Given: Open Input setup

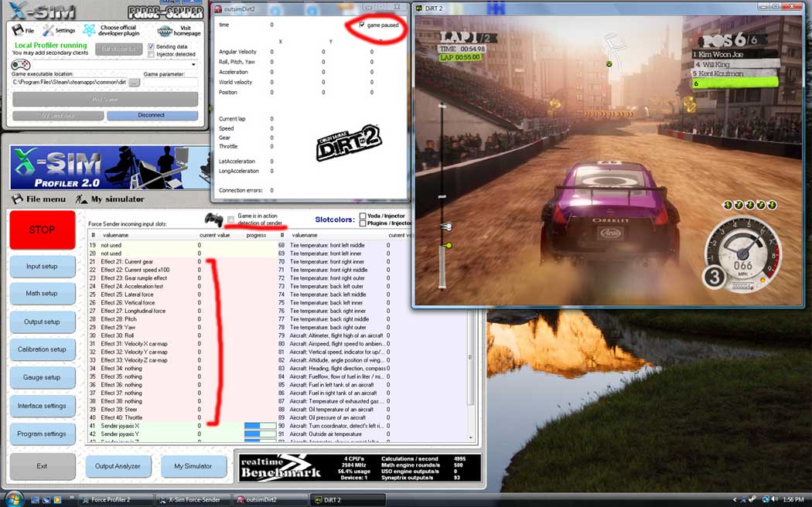Looking at the screenshot, I should click(x=42, y=267).
